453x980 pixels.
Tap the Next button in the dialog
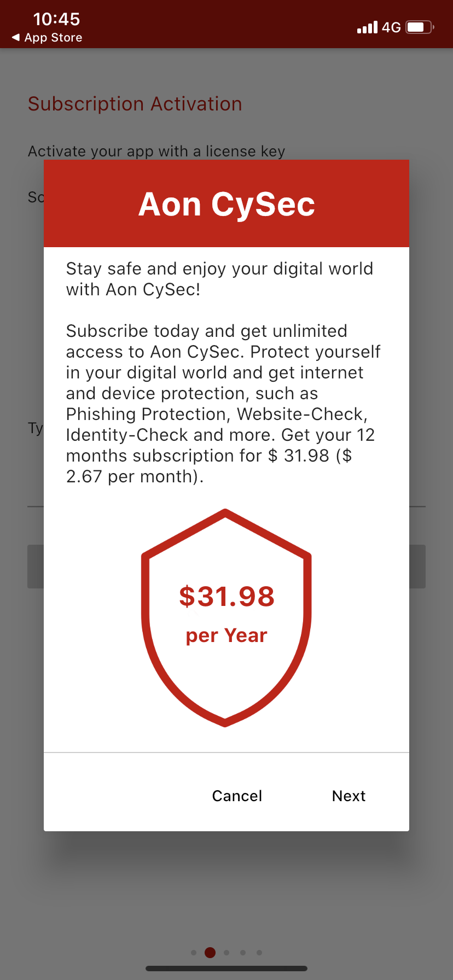[x=349, y=796]
